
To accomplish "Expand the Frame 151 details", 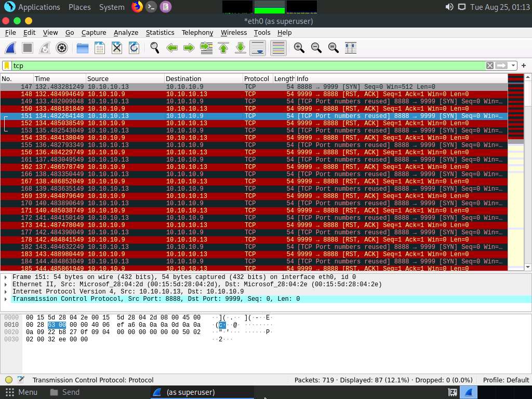I will point(5,277).
